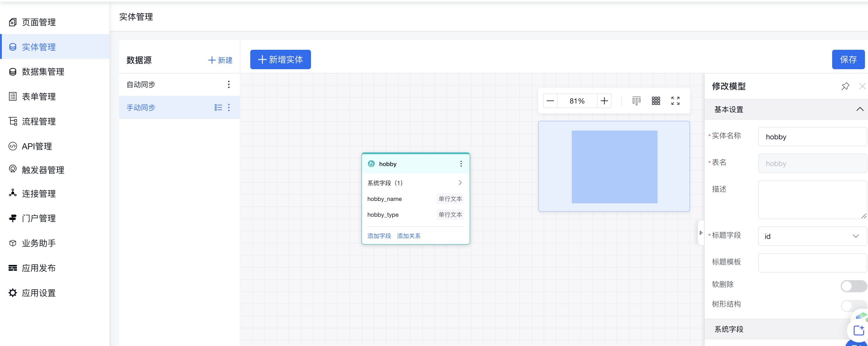Click 添加关系 link in hobby card

[x=409, y=236]
